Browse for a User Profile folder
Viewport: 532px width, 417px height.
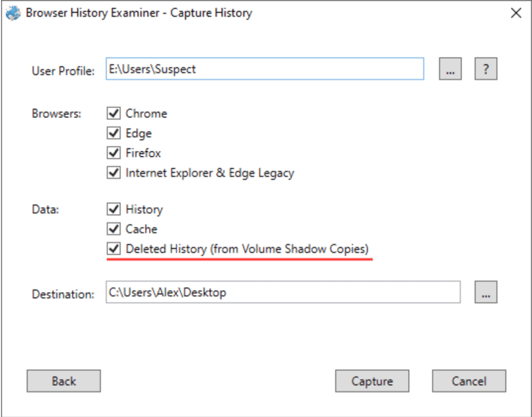coord(450,69)
